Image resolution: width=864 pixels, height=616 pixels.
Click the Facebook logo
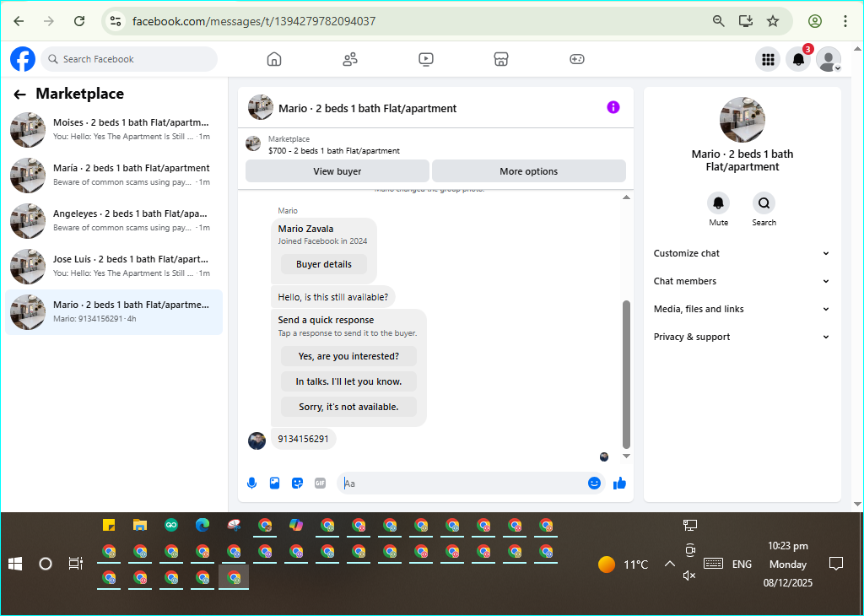23,59
